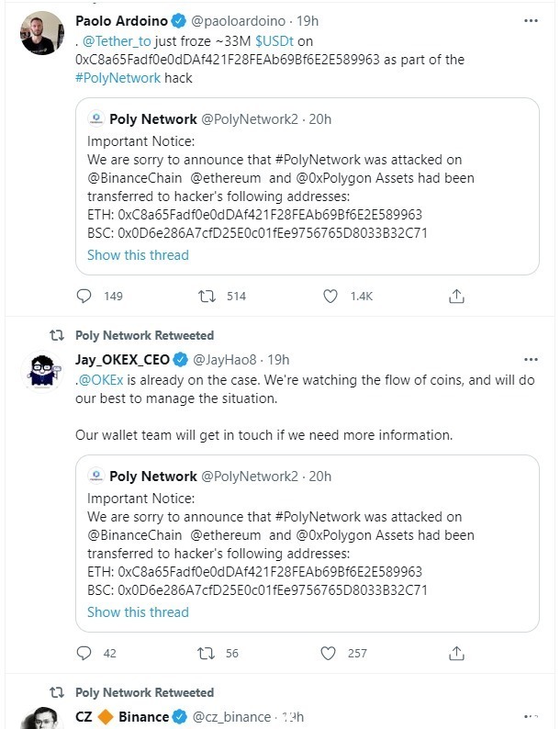Screen dimensions: 560x729
Task: Show this thread in Paolo's quoted tweet
Action: point(138,255)
